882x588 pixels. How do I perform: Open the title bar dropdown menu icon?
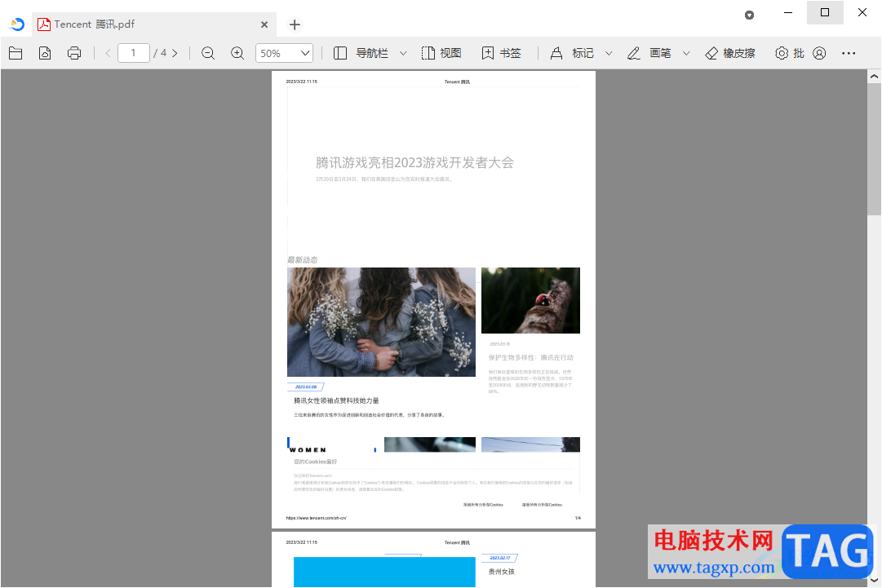point(749,15)
